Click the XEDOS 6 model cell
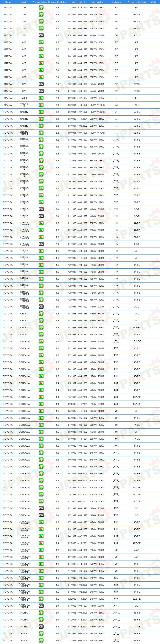The image size is (160, 644). tap(24, 105)
